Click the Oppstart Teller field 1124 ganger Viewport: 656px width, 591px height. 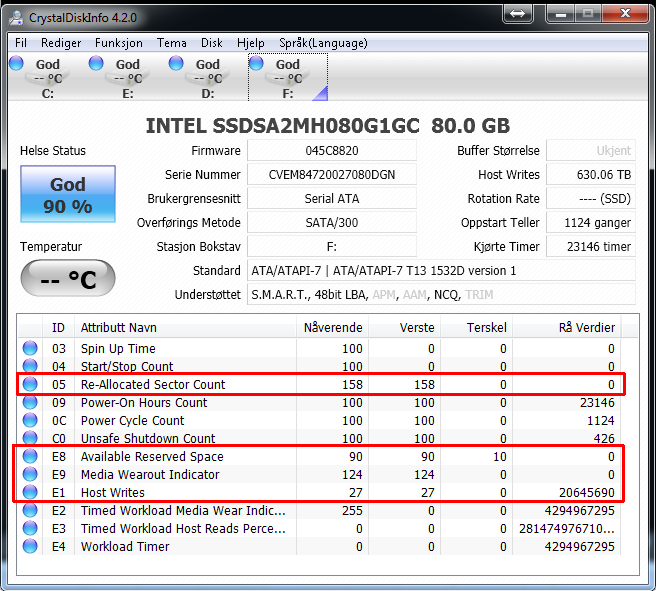click(591, 222)
